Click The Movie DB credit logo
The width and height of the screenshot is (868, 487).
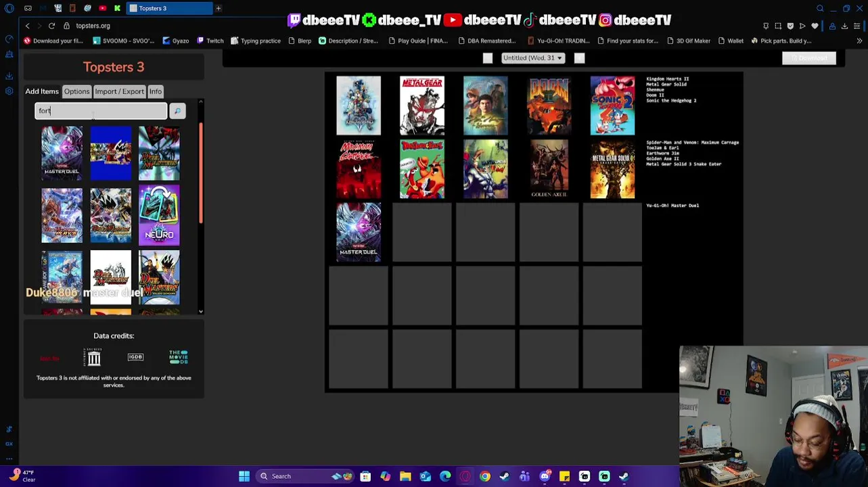tap(179, 357)
